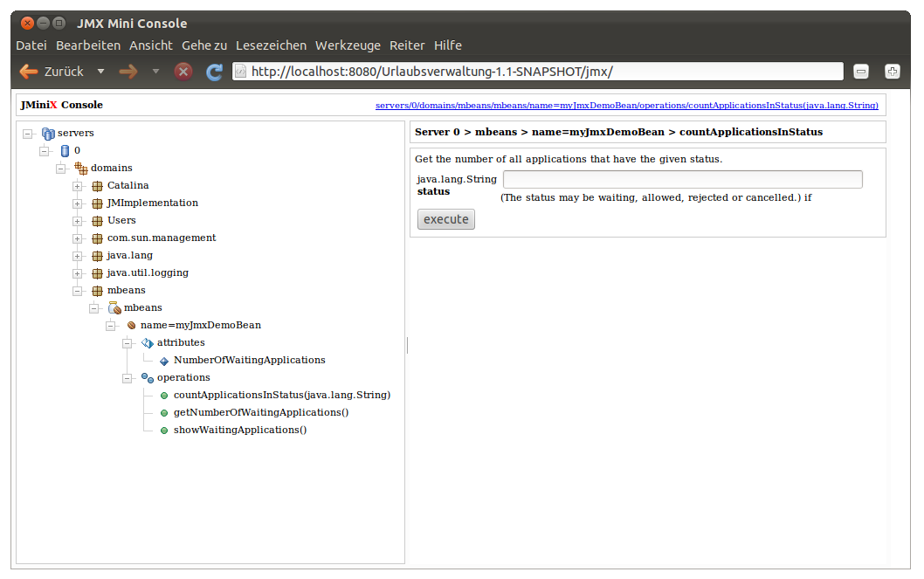The height and width of the screenshot is (579, 924).
Task: Click in the status input field
Action: click(x=682, y=180)
